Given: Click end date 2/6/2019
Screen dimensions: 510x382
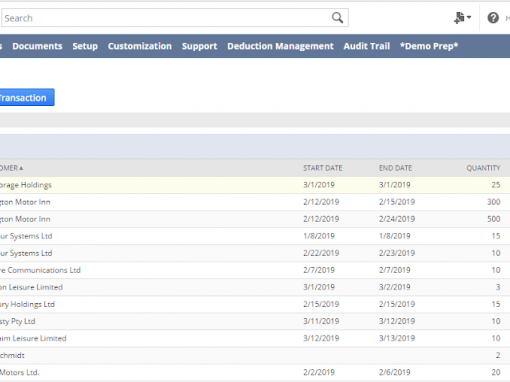Looking at the screenshot, I should [x=394, y=372].
